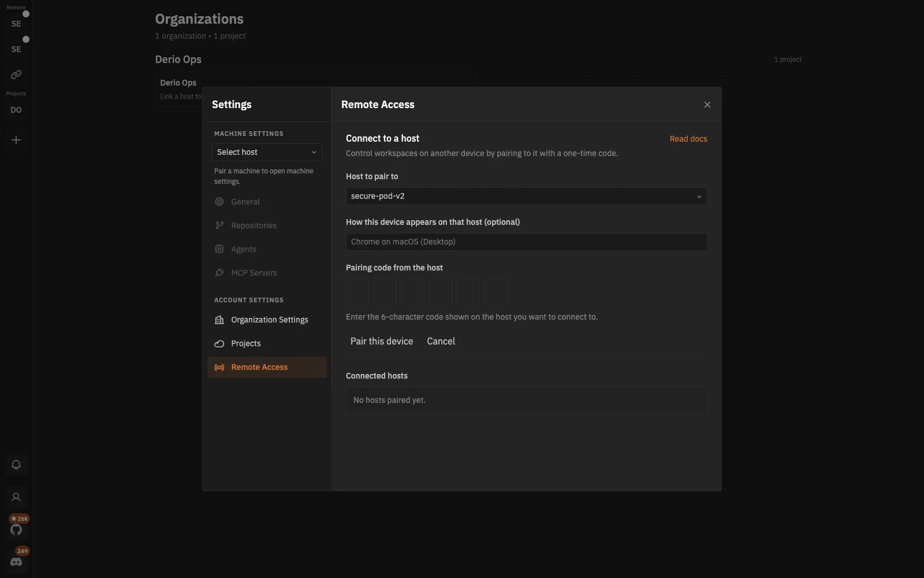Open the Read docs link
The image size is (924, 578).
(688, 139)
